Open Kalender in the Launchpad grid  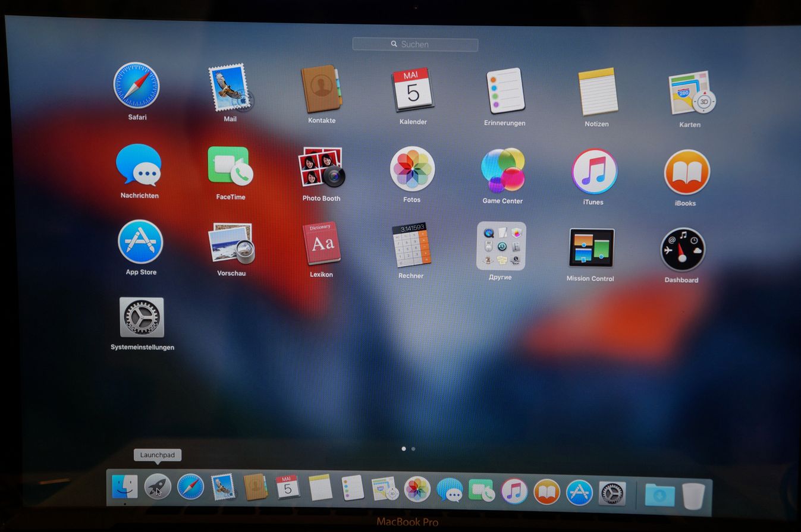coord(413,90)
